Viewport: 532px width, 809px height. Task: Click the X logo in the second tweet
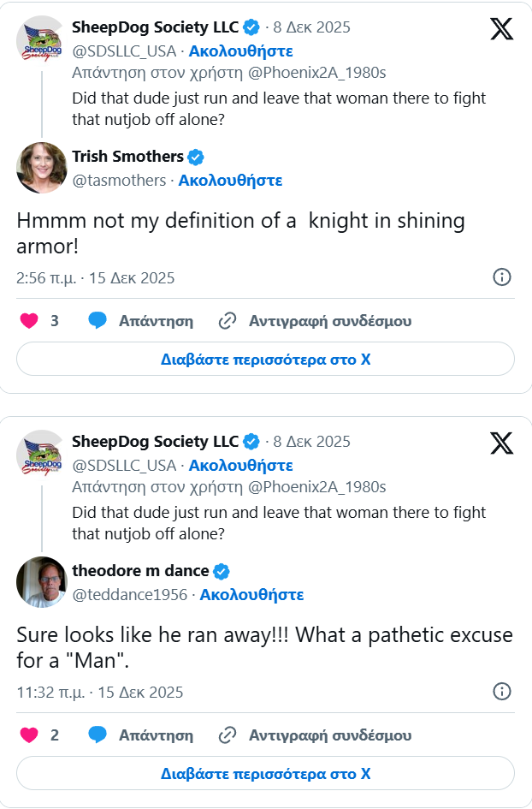click(x=501, y=443)
